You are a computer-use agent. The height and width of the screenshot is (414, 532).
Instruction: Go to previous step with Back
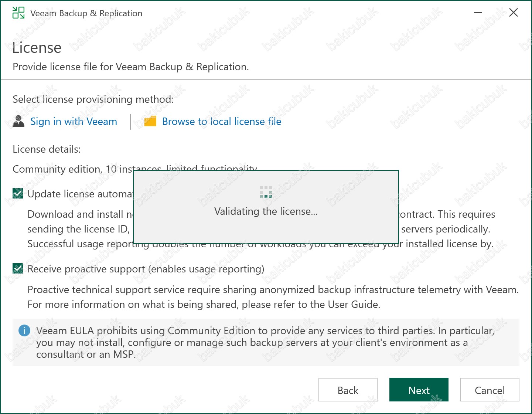(x=348, y=390)
